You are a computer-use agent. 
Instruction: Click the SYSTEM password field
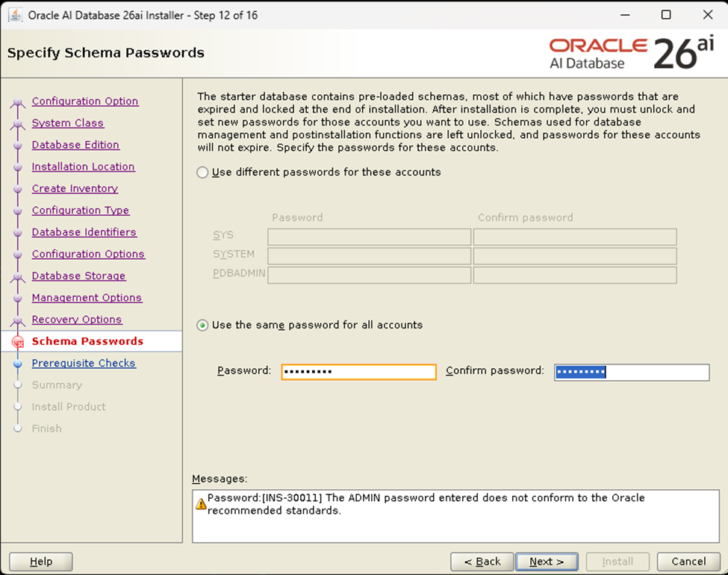369,256
